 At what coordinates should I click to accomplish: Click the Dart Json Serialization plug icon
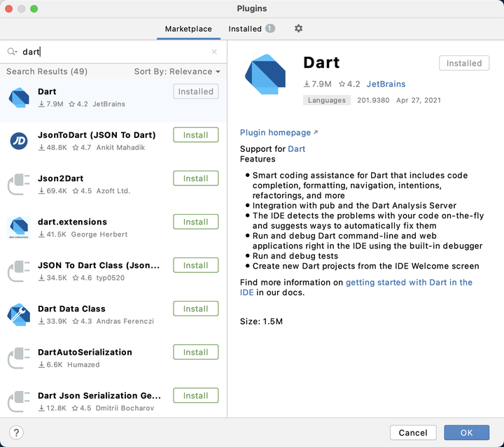tap(19, 402)
